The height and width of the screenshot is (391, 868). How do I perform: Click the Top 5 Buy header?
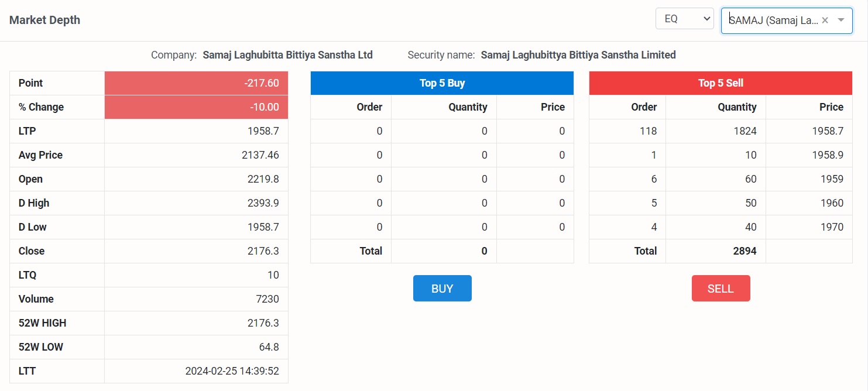coord(442,83)
